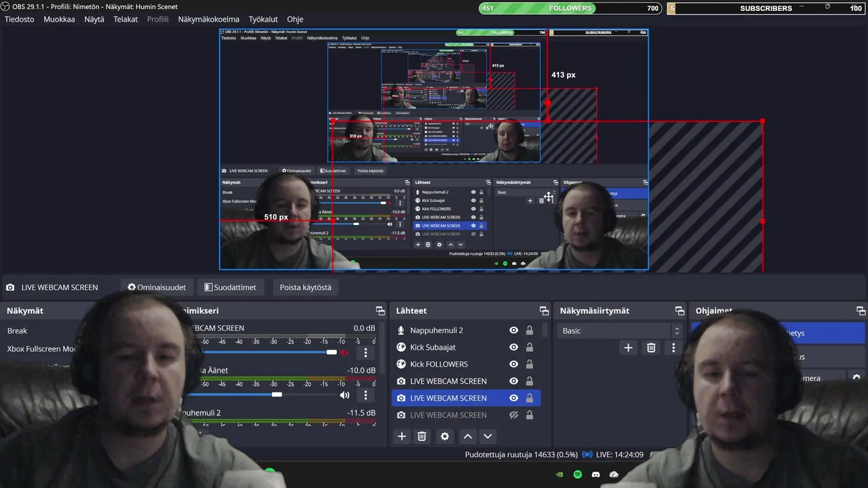Click the browser globe icon beside Kick Subaajat
This screenshot has height=488, width=868.
(401, 347)
